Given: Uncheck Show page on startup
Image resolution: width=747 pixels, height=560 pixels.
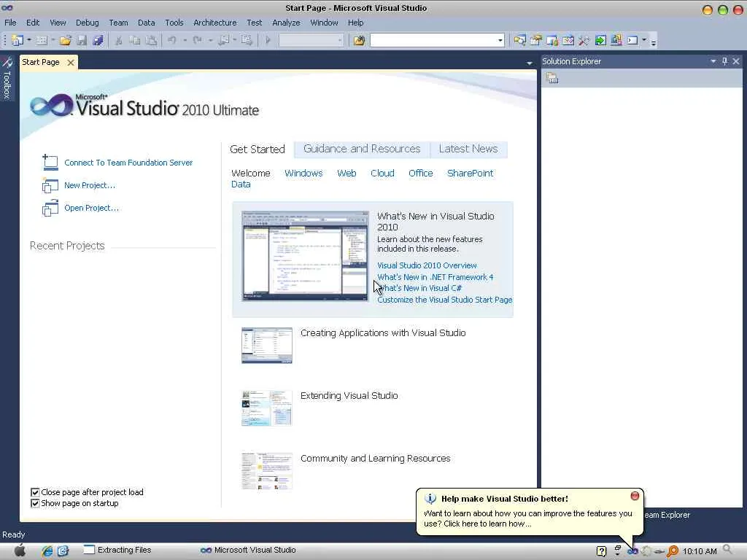Looking at the screenshot, I should click(35, 503).
